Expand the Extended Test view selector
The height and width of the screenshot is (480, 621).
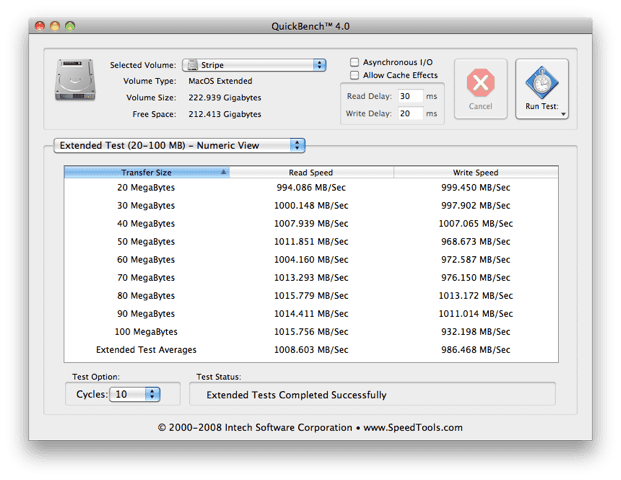(180, 145)
